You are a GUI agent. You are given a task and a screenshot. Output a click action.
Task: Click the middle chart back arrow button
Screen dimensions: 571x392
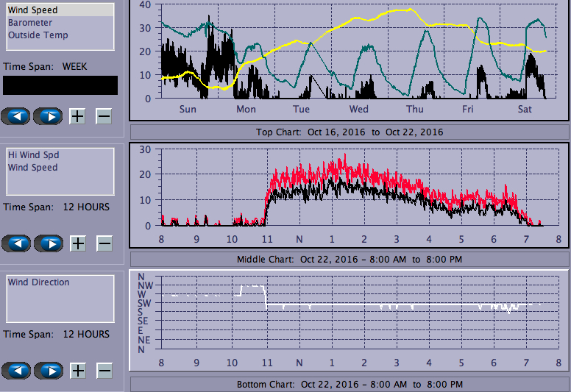(x=16, y=243)
